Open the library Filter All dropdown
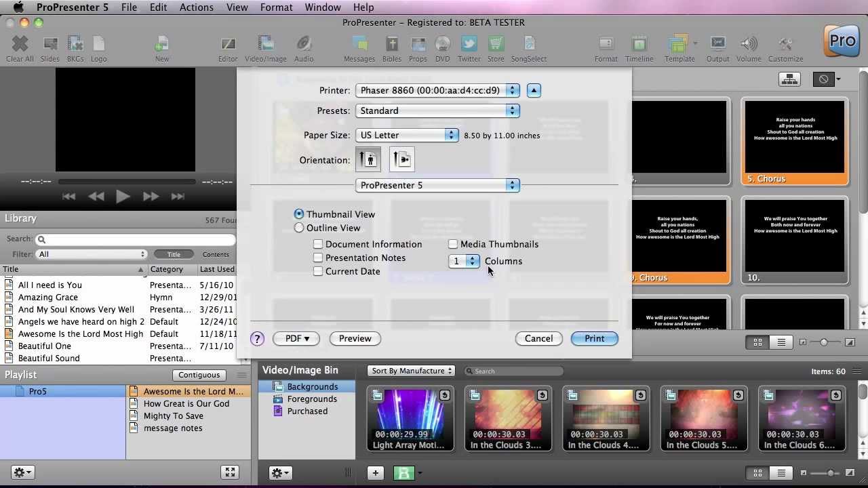 [92, 254]
